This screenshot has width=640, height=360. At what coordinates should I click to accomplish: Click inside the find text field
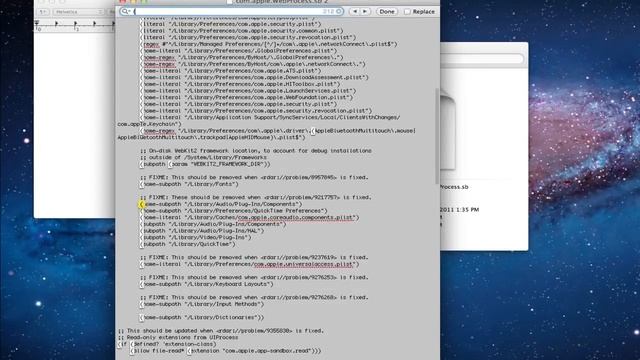click(x=231, y=11)
